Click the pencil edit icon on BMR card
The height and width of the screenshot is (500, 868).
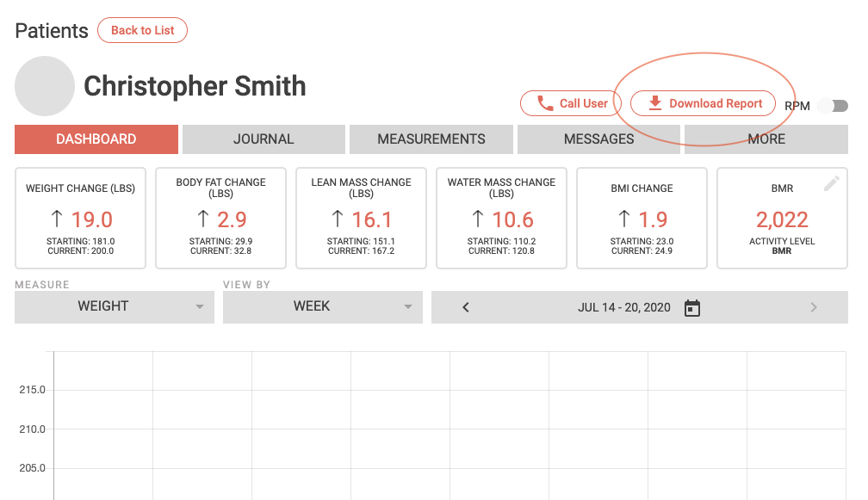coord(831,183)
